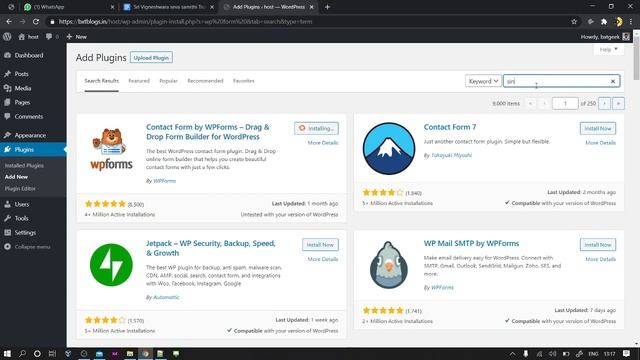Select the Plugins menu item
The width and height of the screenshot is (640, 360).
[x=33, y=150]
